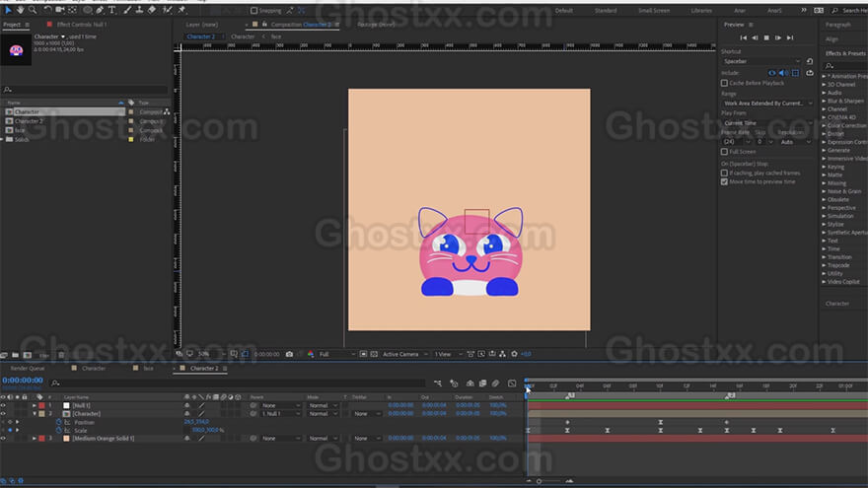
Task: Switch to face timeline tab
Action: point(148,369)
